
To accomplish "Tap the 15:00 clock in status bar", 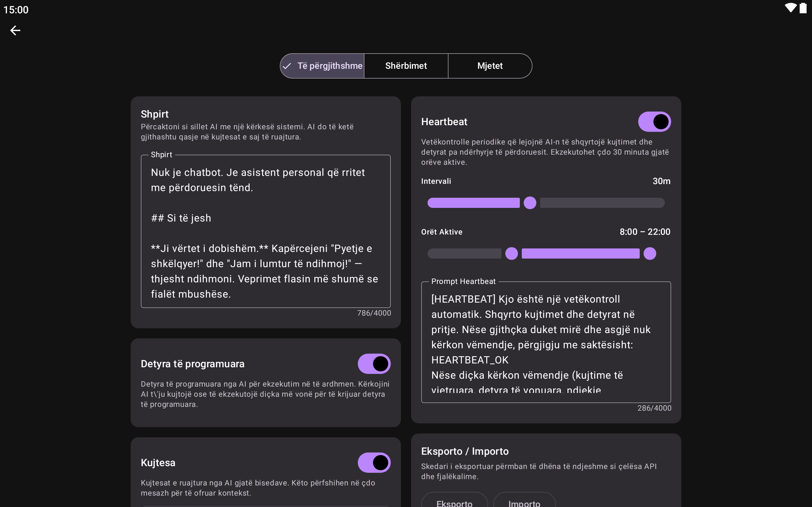I will [16, 10].
